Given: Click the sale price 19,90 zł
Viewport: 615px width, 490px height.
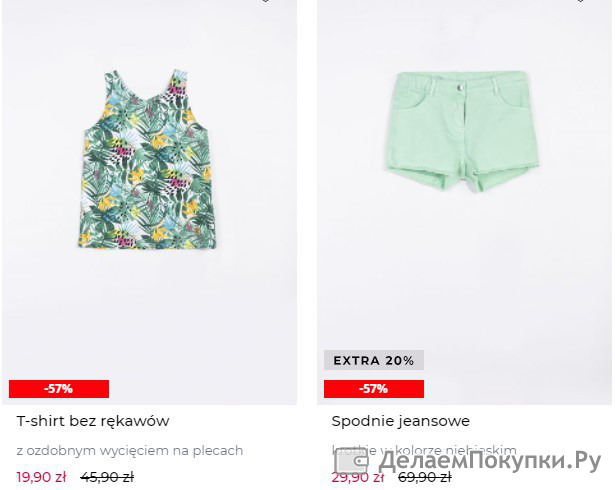Looking at the screenshot, I should click(x=41, y=477).
